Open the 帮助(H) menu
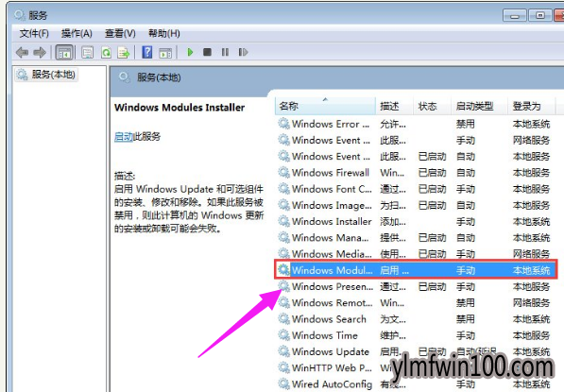564x392 pixels. 164,33
